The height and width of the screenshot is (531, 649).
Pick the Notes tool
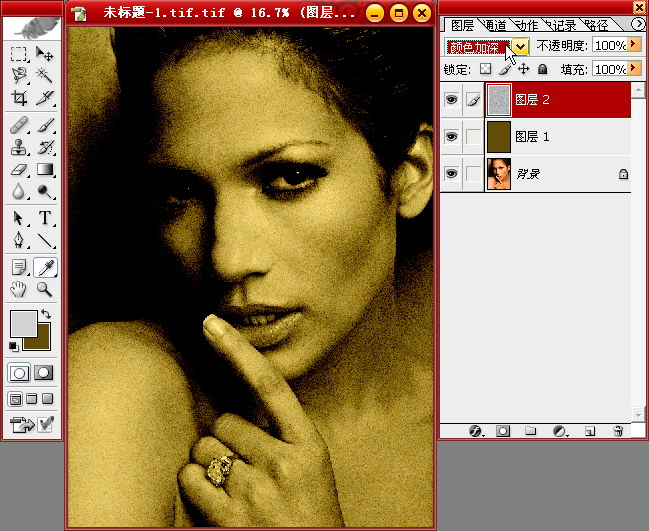pyautogui.click(x=19, y=267)
